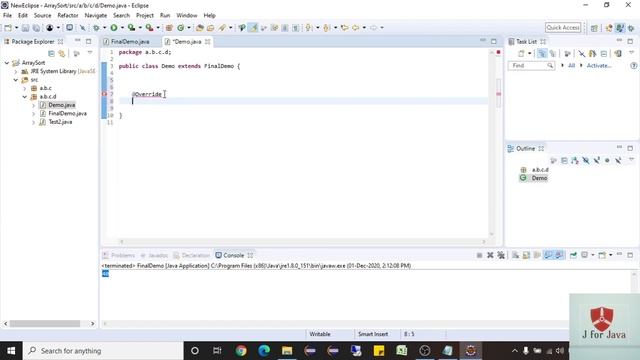Select Demo class in Outline
Viewport: 640px width, 360px height.
539,178
